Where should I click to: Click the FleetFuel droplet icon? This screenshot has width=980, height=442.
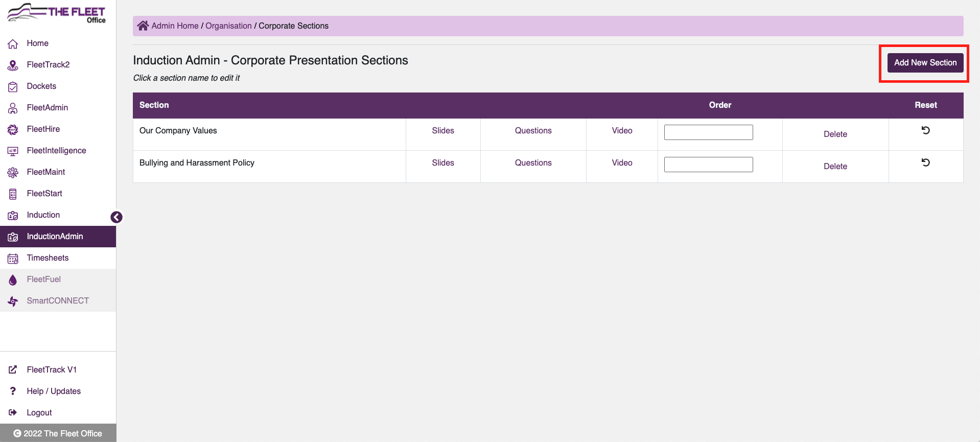pos(13,280)
